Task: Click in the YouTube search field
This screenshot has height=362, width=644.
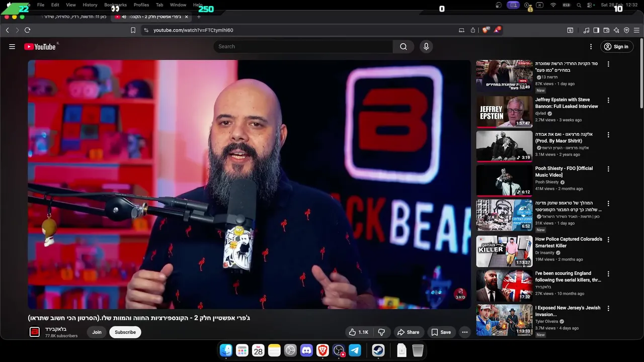Action: pyautogui.click(x=303, y=47)
